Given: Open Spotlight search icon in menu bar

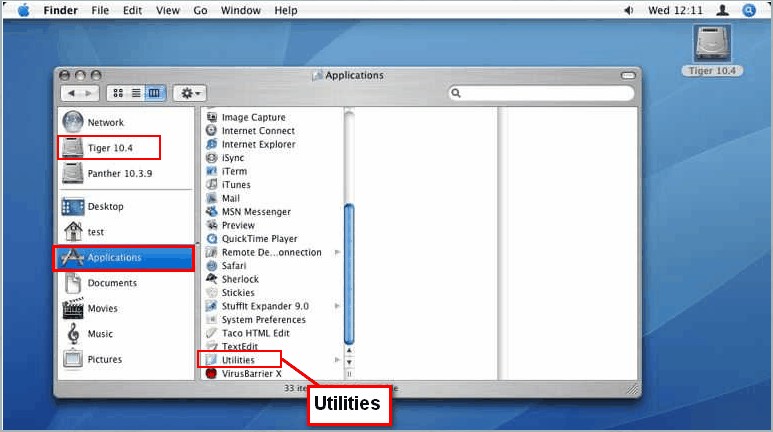Looking at the screenshot, I should click(x=749, y=10).
